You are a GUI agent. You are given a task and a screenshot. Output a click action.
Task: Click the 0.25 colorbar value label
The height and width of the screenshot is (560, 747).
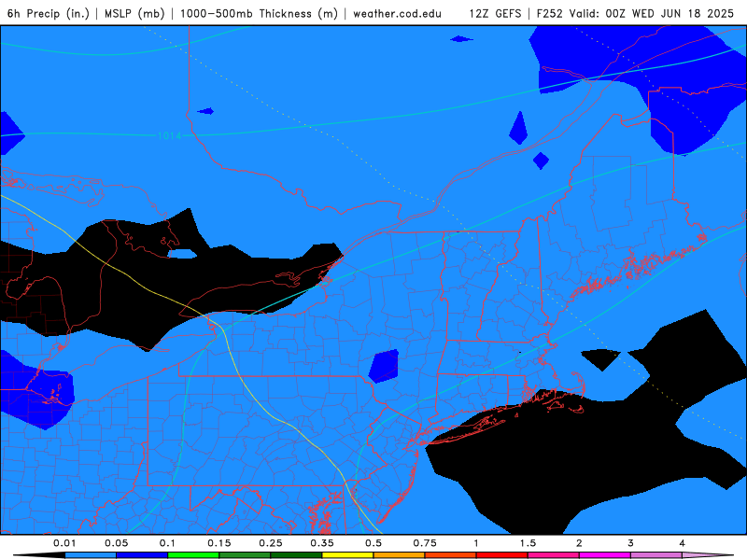tap(271, 543)
